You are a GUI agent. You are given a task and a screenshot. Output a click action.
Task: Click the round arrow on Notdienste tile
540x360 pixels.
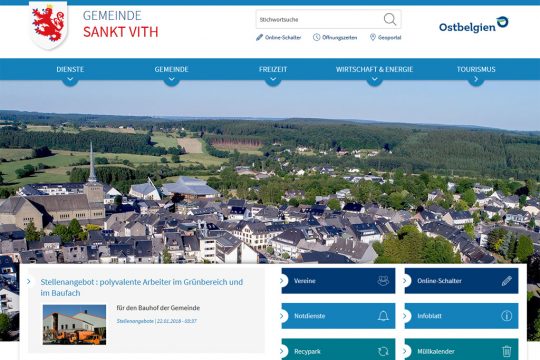tap(282, 316)
